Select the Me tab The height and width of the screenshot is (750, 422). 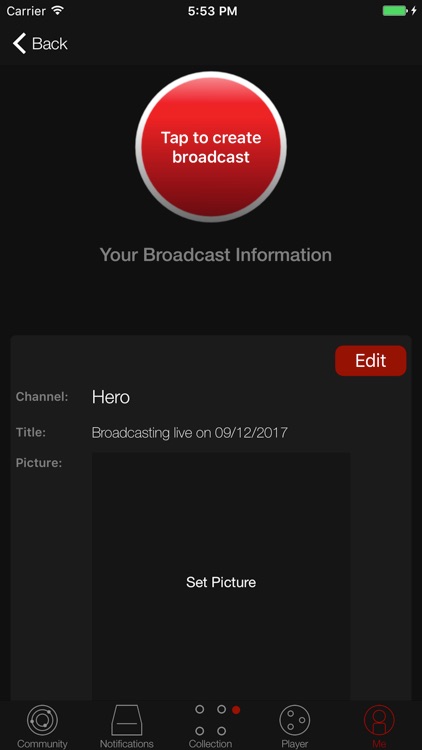(379, 726)
